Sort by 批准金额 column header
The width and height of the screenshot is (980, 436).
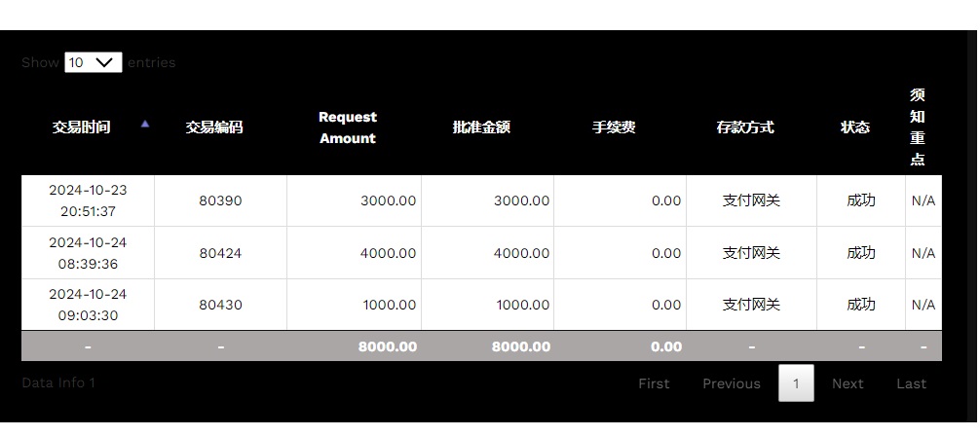[481, 127]
